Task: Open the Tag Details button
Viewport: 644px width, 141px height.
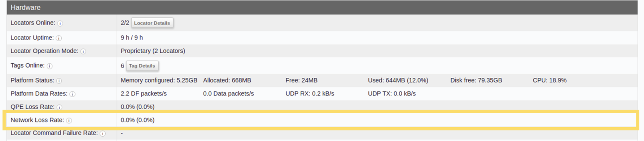Action: [142, 66]
